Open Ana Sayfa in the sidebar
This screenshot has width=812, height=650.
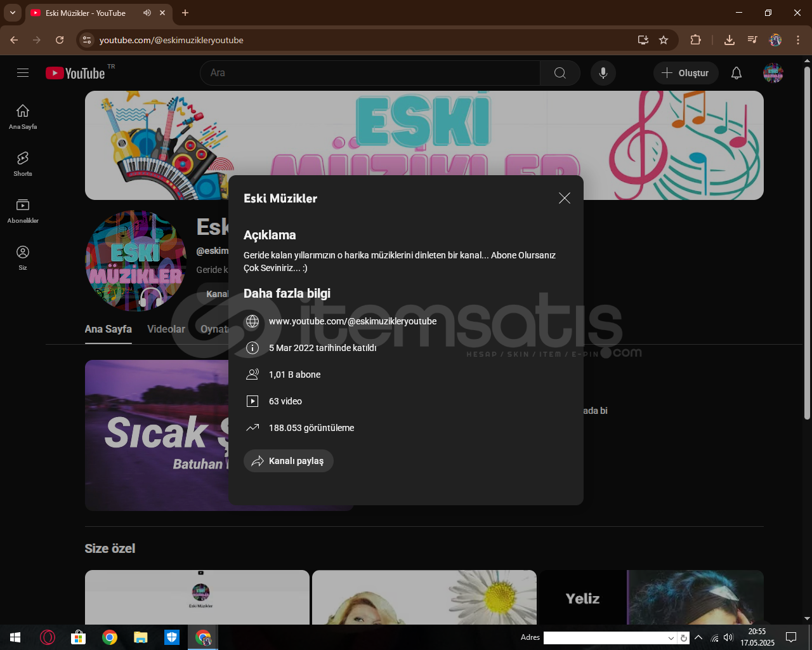coord(23,117)
